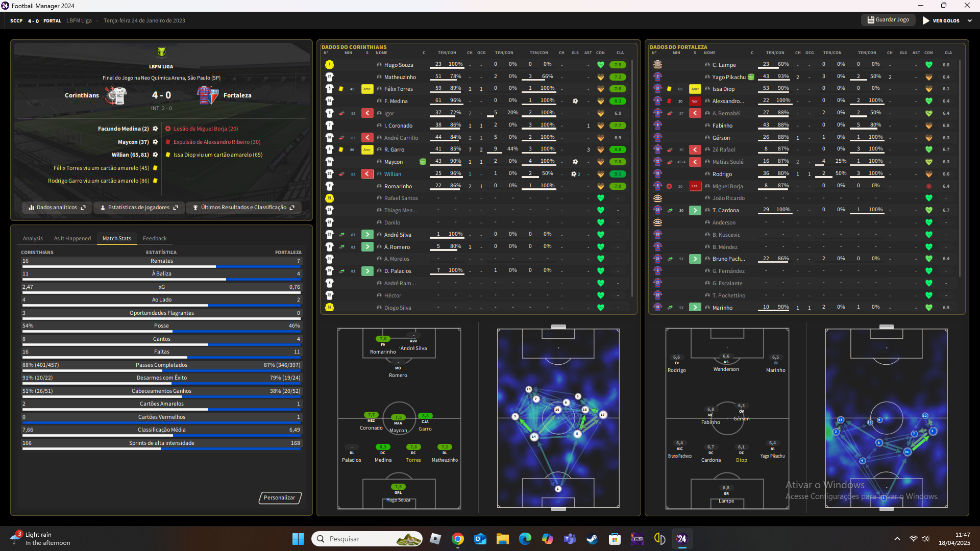The height and width of the screenshot is (551, 980).
Task: Click the substituted-off arrow on Igor row
Action: pos(367,113)
